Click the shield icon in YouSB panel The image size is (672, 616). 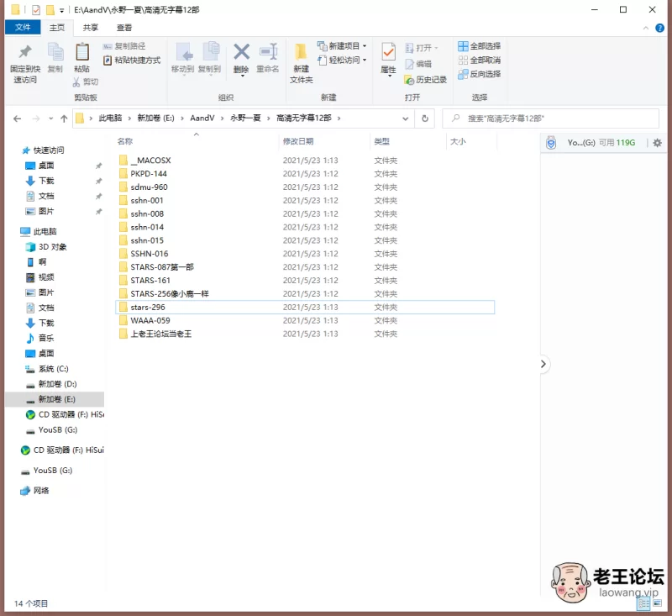click(551, 143)
